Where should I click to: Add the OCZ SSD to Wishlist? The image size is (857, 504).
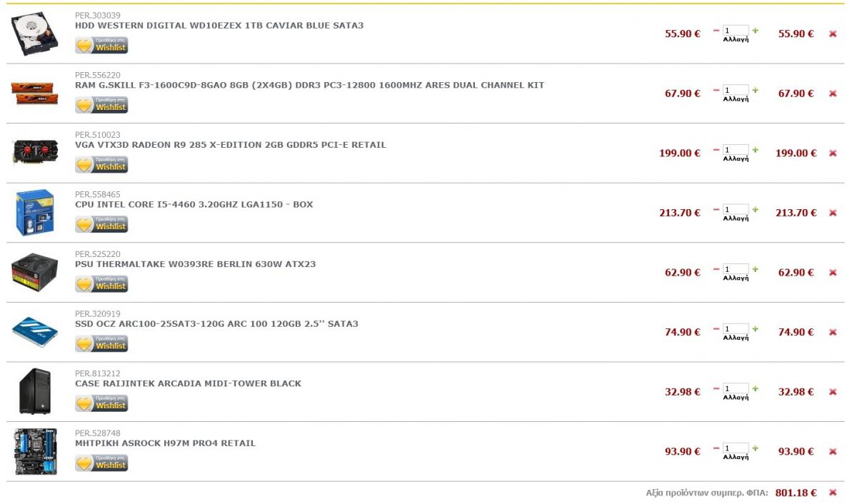pos(101,344)
